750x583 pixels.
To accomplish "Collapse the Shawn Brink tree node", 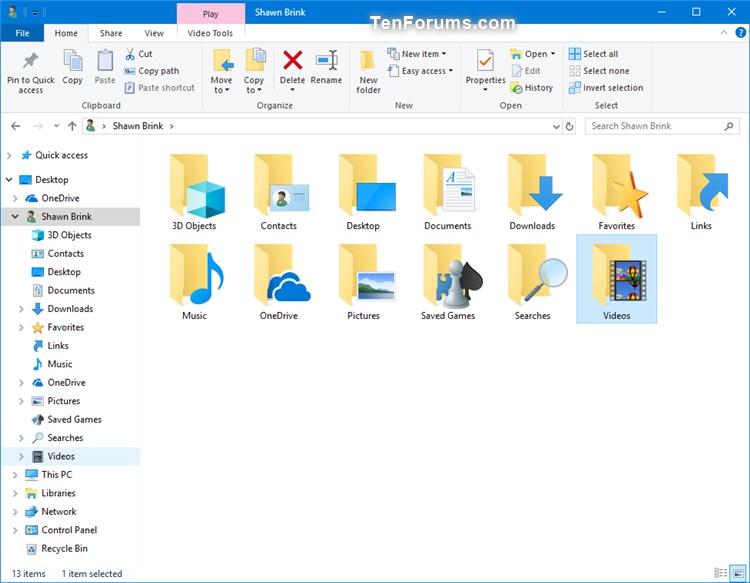I will tap(15, 217).
